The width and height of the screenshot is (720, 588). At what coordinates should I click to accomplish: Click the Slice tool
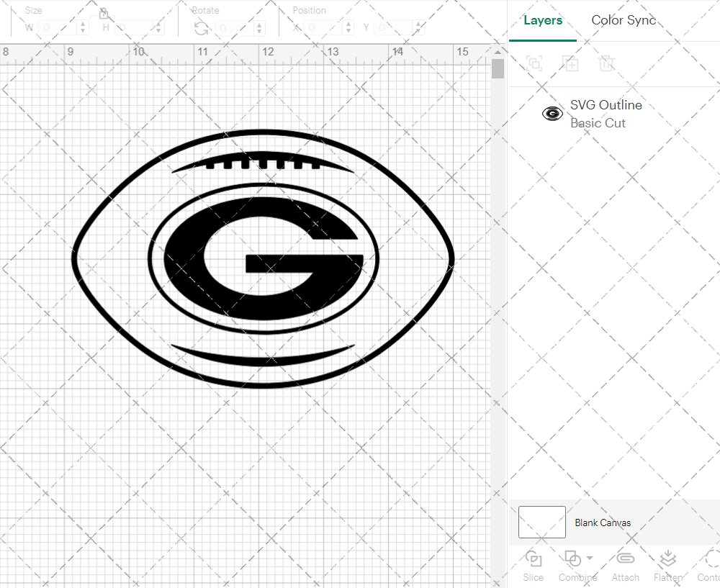tap(533, 566)
